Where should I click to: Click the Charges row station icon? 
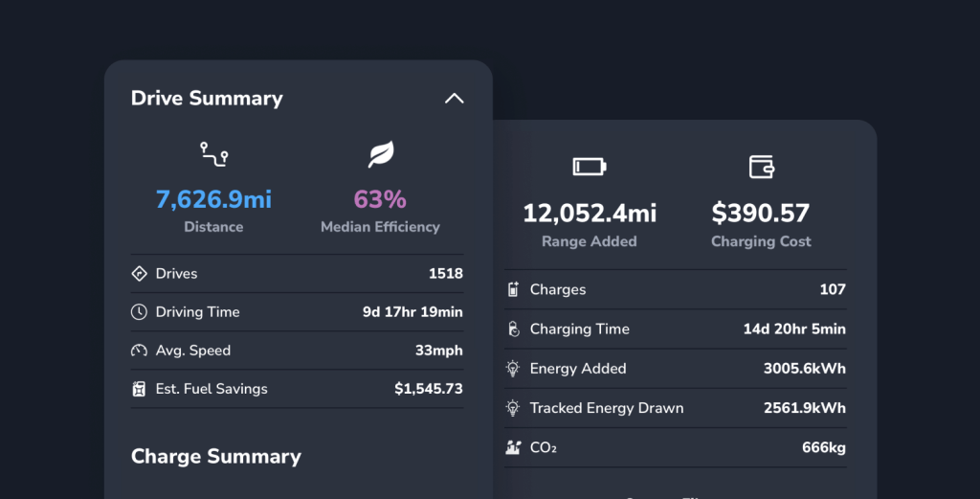pos(513,290)
